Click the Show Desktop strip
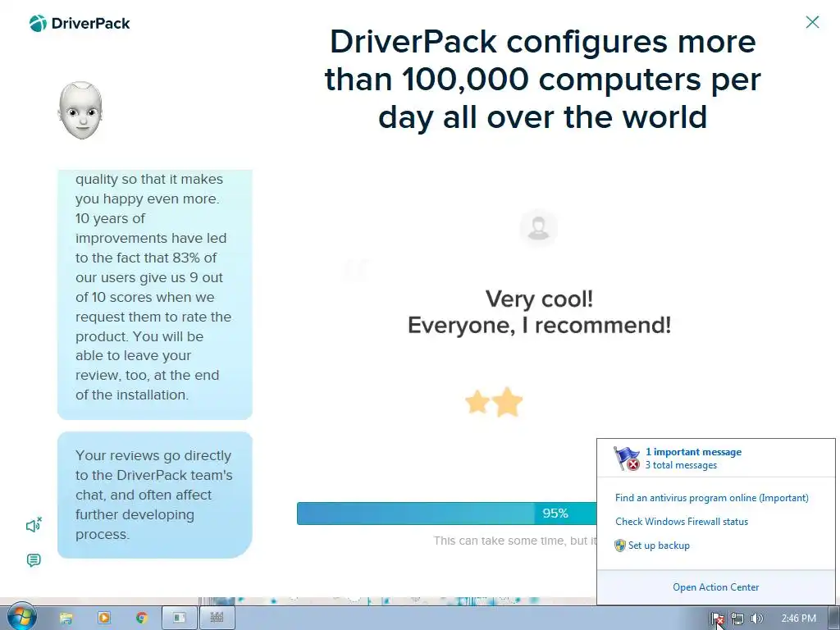This screenshot has height=630, width=840. click(834, 618)
